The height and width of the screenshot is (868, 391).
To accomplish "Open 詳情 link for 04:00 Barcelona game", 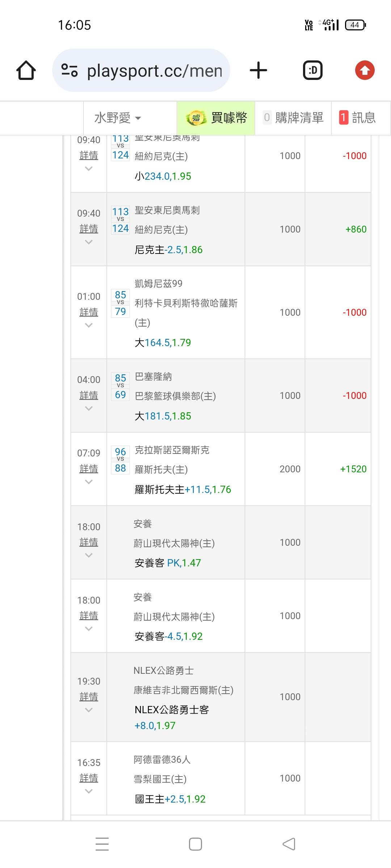I will (89, 395).
